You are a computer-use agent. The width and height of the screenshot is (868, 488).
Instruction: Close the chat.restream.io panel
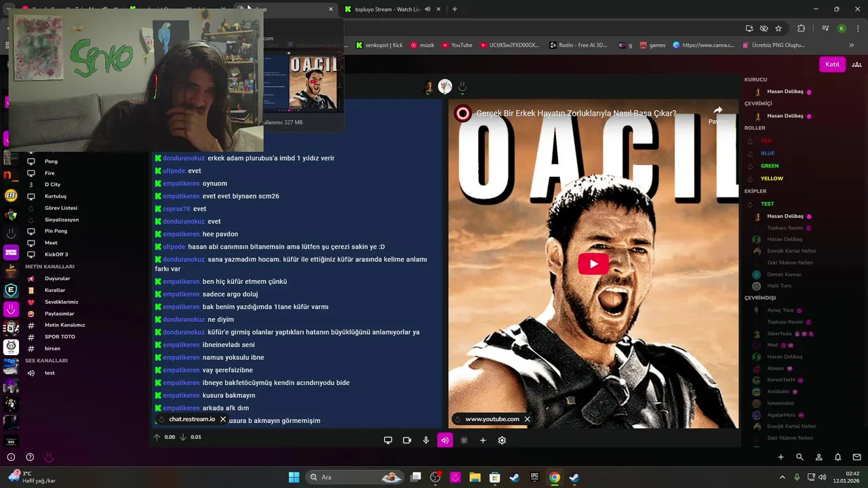(x=223, y=419)
